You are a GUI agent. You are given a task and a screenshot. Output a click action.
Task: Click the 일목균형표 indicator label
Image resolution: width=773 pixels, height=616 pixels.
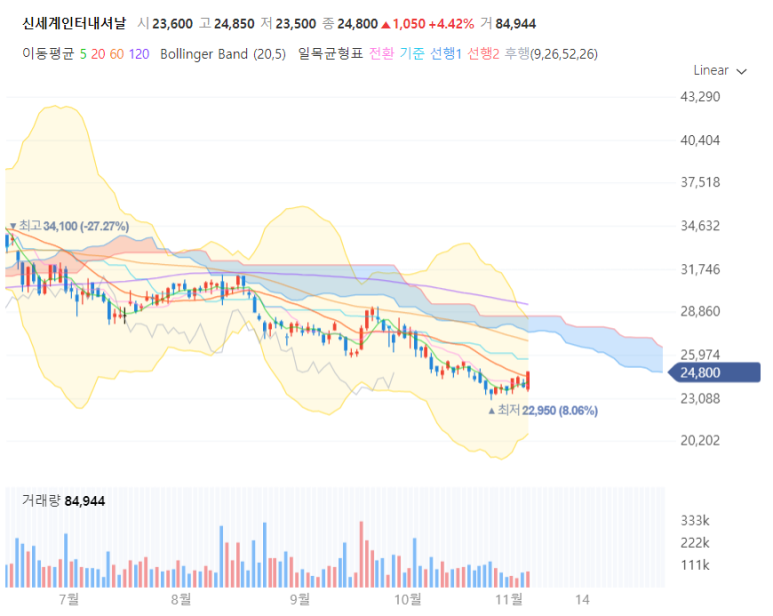[330, 54]
